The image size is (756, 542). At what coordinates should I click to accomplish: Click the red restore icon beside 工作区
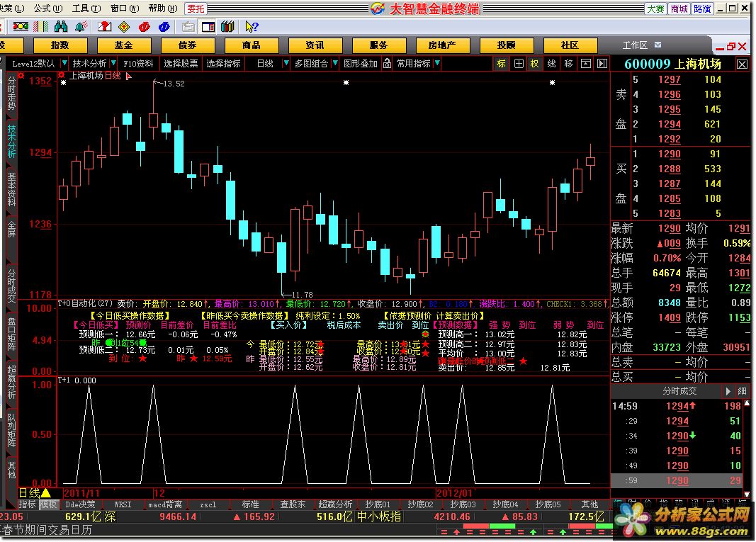point(731,47)
